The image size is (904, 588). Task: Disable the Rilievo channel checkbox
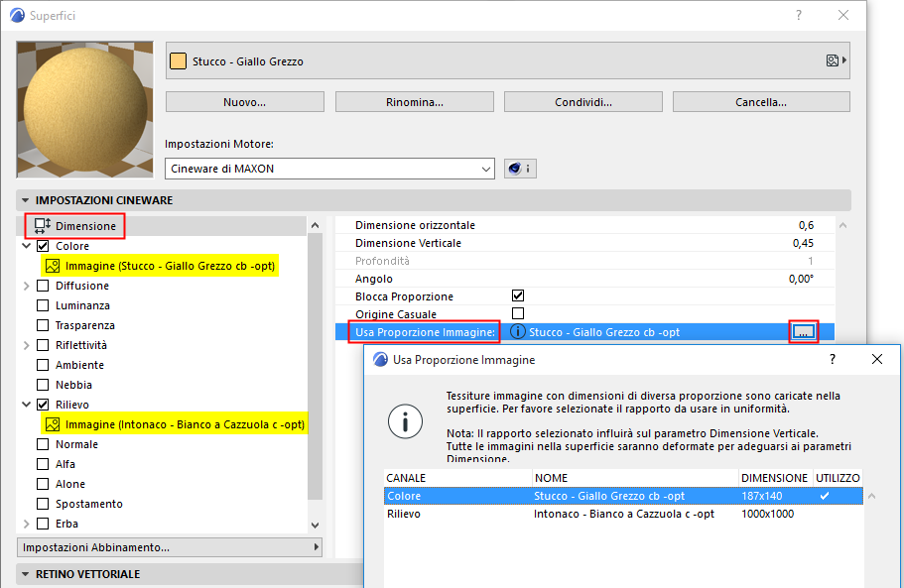pyautogui.click(x=43, y=405)
